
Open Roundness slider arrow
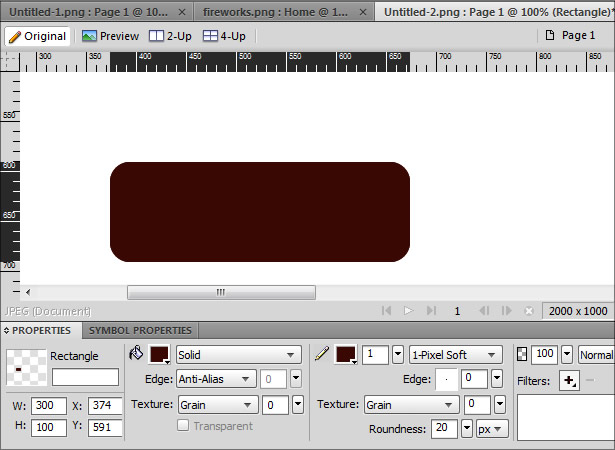click(467, 428)
